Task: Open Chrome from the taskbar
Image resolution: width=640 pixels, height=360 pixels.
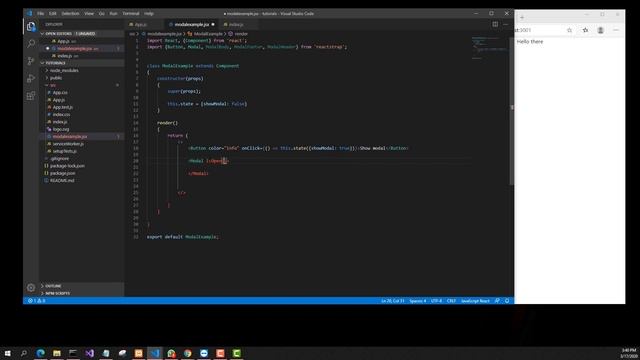Action: (187, 353)
